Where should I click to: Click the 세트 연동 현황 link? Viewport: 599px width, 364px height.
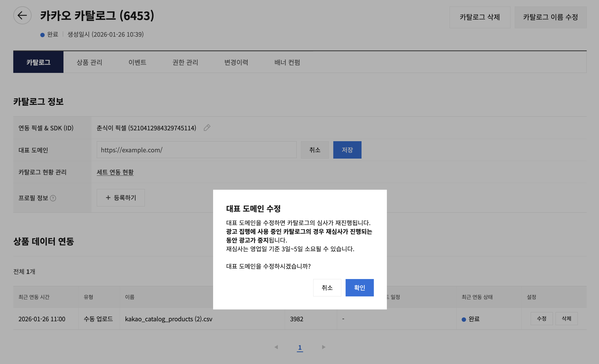[x=115, y=172]
